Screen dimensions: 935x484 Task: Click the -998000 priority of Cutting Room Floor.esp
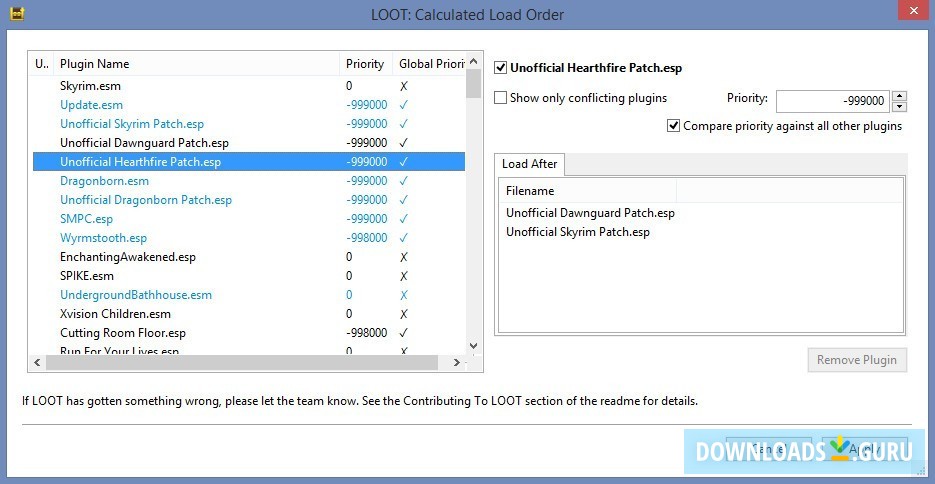coord(367,333)
